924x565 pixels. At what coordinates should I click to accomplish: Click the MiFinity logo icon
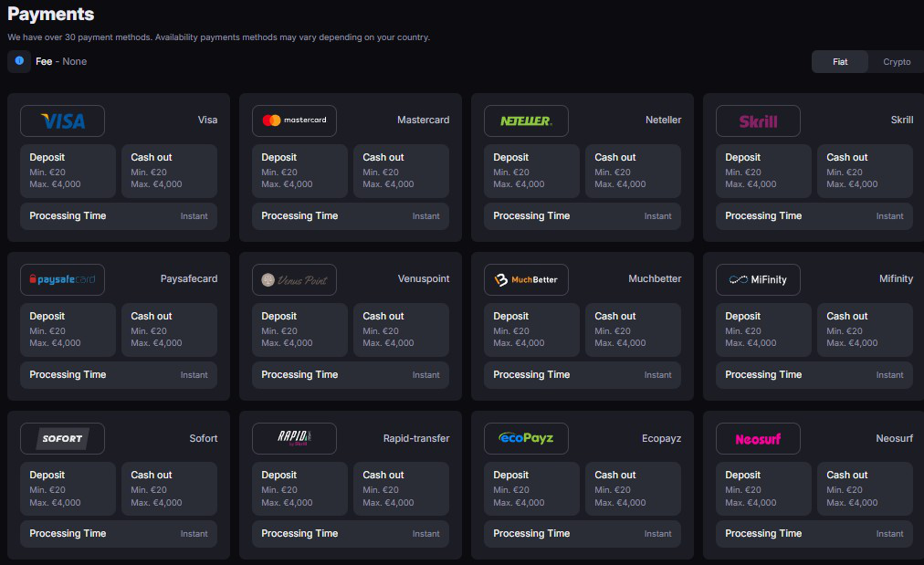pos(758,278)
